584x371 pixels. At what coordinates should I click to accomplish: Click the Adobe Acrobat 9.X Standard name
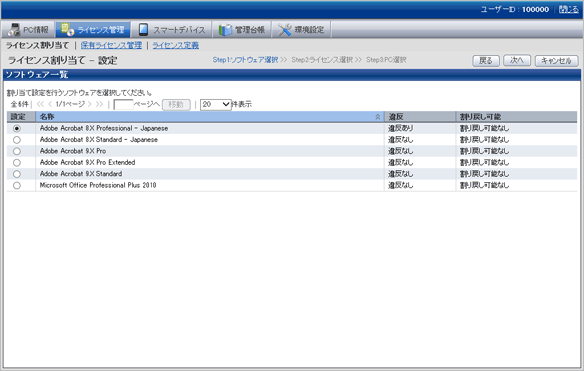coord(81,174)
